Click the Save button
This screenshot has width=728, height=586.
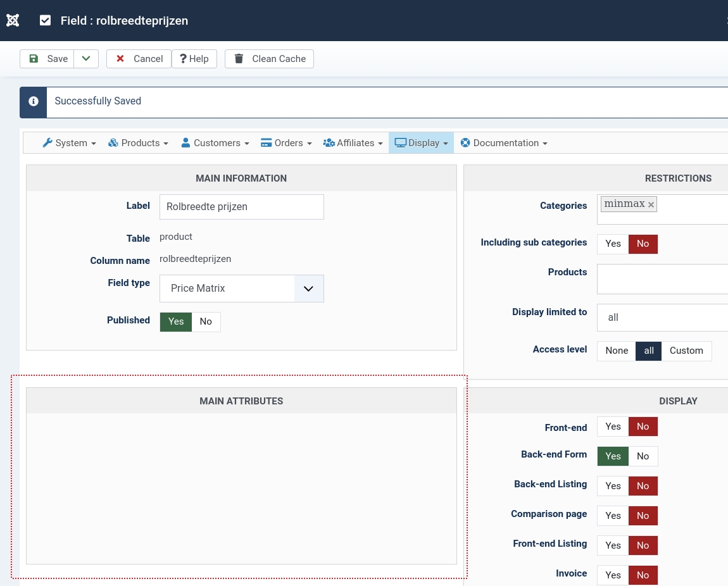point(47,59)
